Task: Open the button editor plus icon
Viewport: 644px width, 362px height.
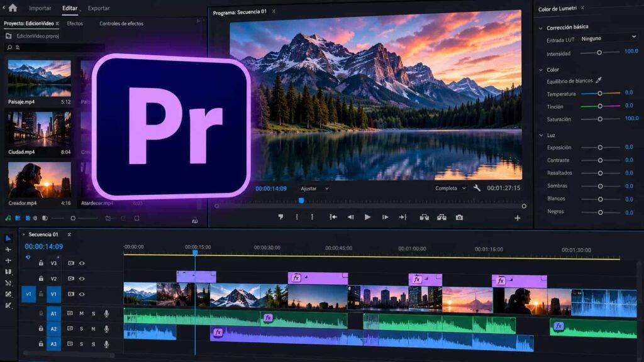Action: [518, 218]
